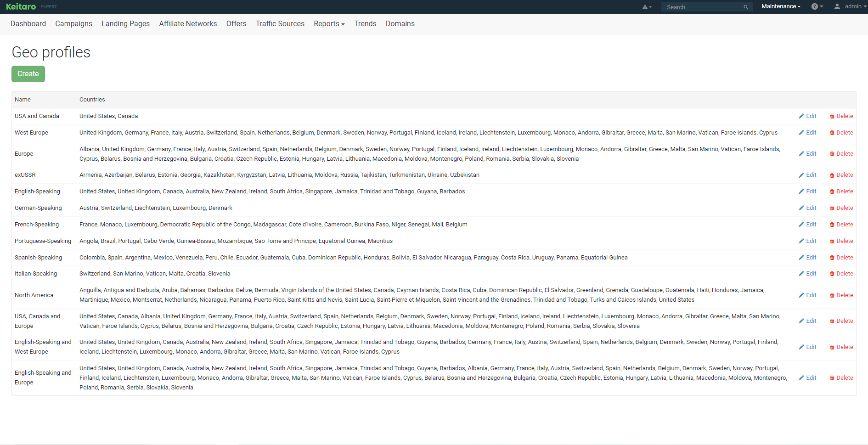The height and width of the screenshot is (445, 868).
Task: Edit the English-Speaking profile
Action: (x=807, y=192)
